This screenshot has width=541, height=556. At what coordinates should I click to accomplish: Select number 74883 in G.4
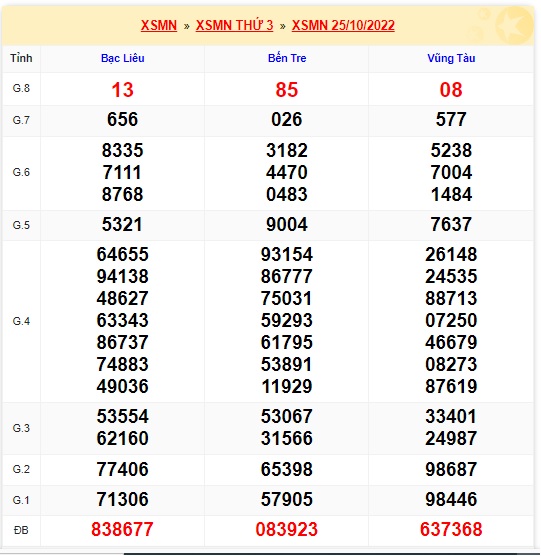coord(123,364)
